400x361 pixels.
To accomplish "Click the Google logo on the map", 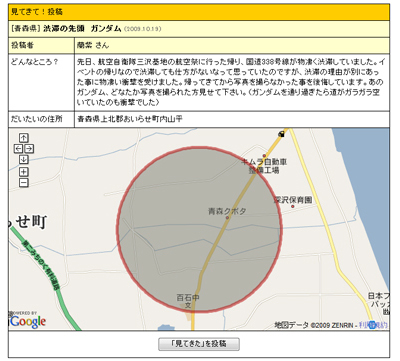I will [x=27, y=321].
